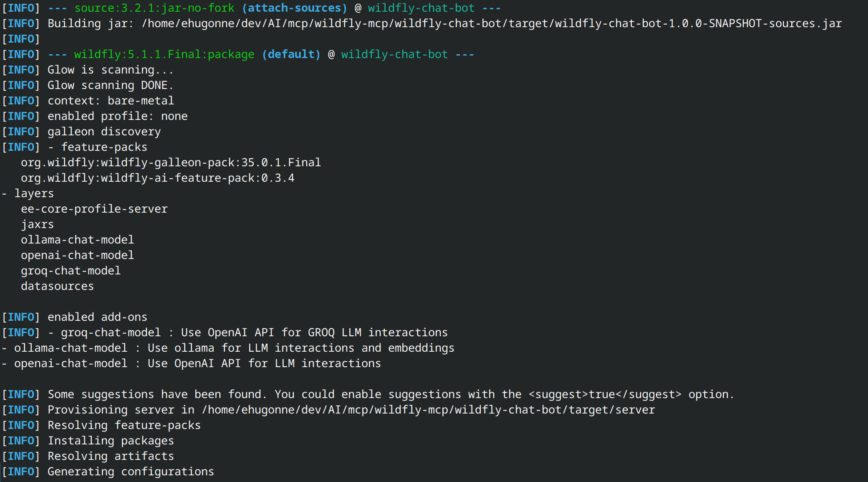Click the wildfly:5.1.1.Final:package green text

click(x=164, y=55)
